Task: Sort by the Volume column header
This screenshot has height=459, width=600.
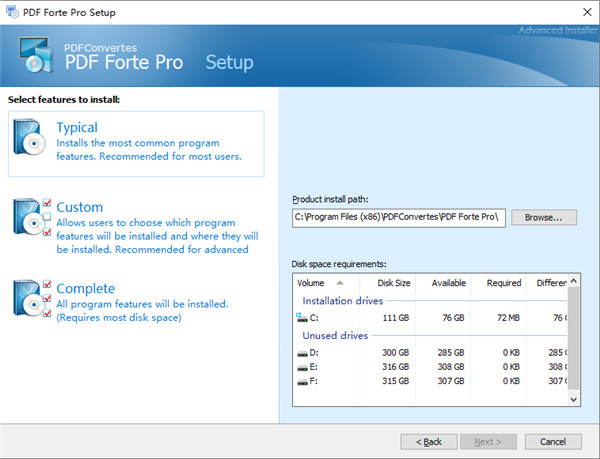Action: click(326, 283)
